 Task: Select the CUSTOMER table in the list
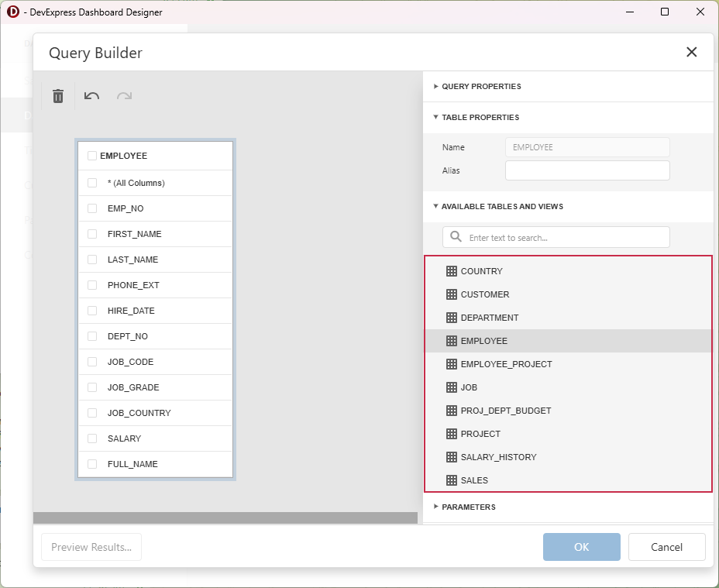click(486, 294)
